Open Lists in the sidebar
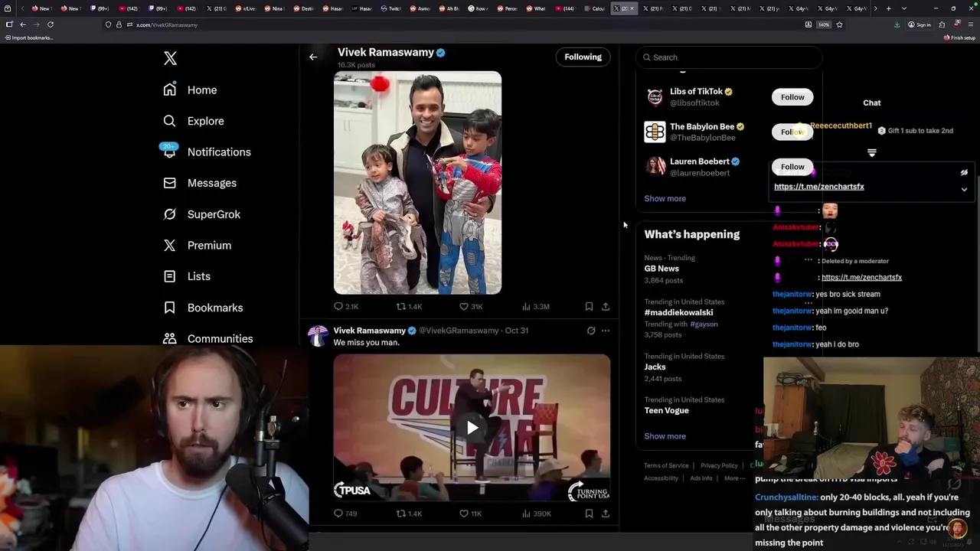980x551 pixels. pos(187,276)
